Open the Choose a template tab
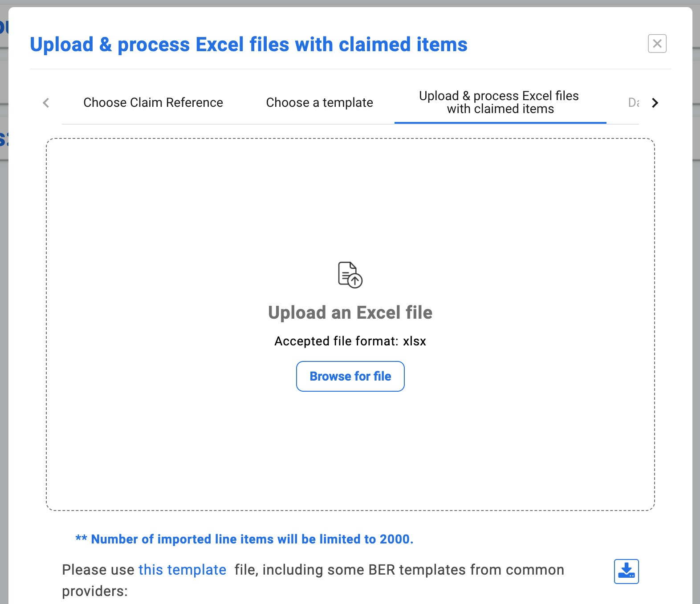This screenshot has width=700, height=604. (x=319, y=102)
